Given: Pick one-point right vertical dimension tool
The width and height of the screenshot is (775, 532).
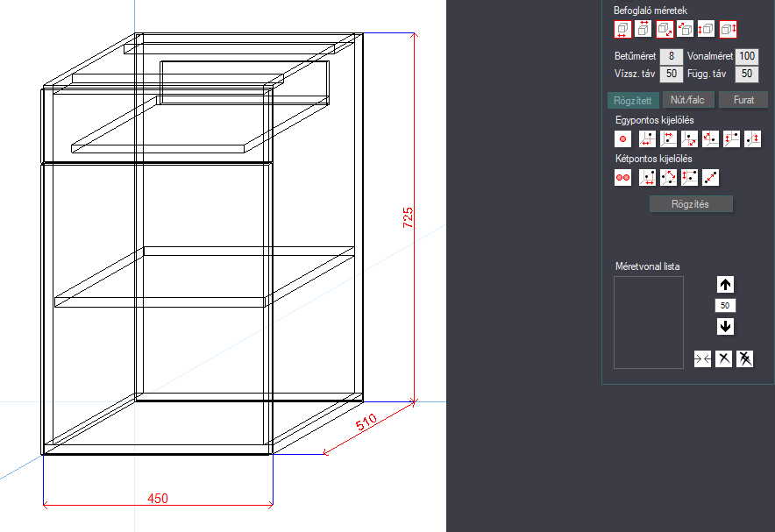Looking at the screenshot, I should point(752,139).
